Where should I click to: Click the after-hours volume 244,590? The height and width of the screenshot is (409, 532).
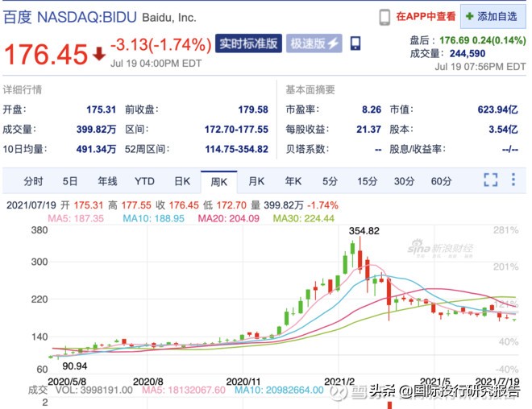pos(468,53)
